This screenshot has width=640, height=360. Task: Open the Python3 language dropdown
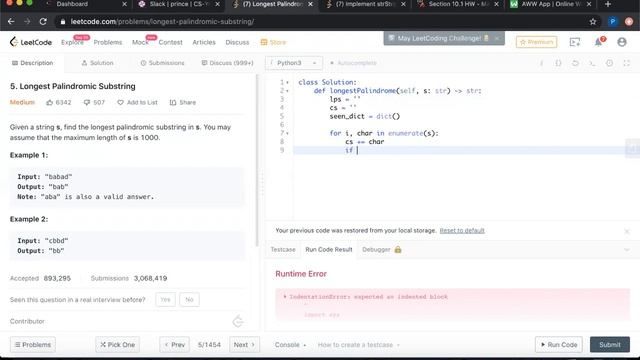pyautogui.click(x=293, y=63)
